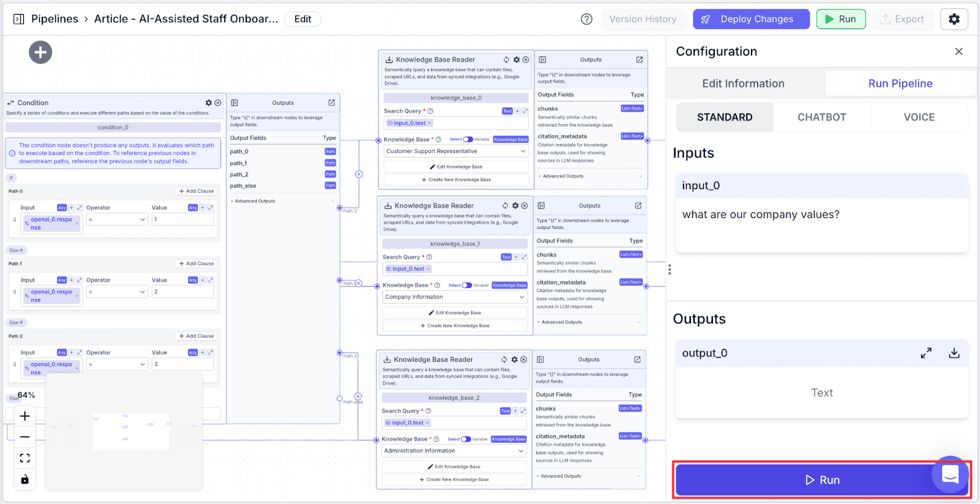The height and width of the screenshot is (504, 980).
Task: Add Clause to Path 1
Action: [197, 263]
